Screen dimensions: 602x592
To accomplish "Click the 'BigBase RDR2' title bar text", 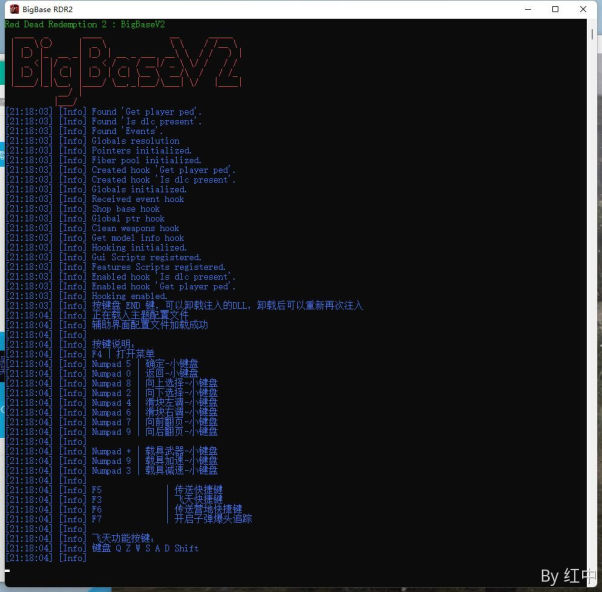I will point(47,9).
